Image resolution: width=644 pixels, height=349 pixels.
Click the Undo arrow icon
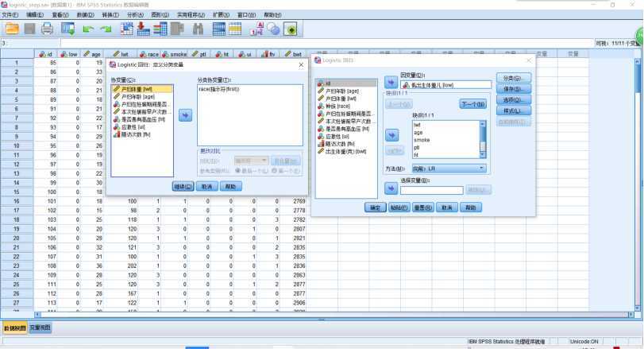click(x=88, y=29)
